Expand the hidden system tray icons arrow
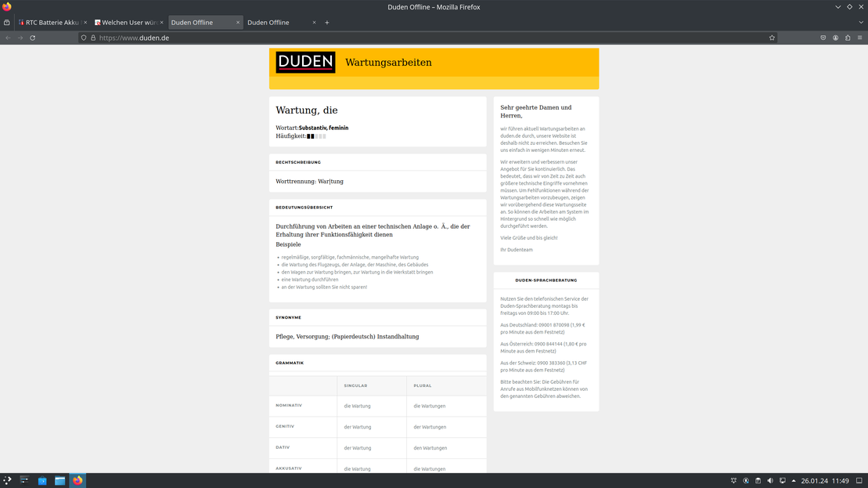 click(x=794, y=480)
